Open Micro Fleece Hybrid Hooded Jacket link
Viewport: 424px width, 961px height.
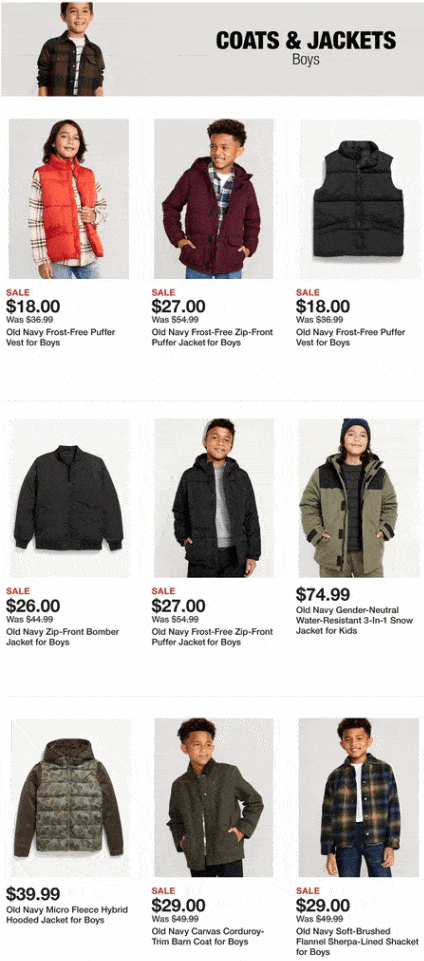pos(67,914)
